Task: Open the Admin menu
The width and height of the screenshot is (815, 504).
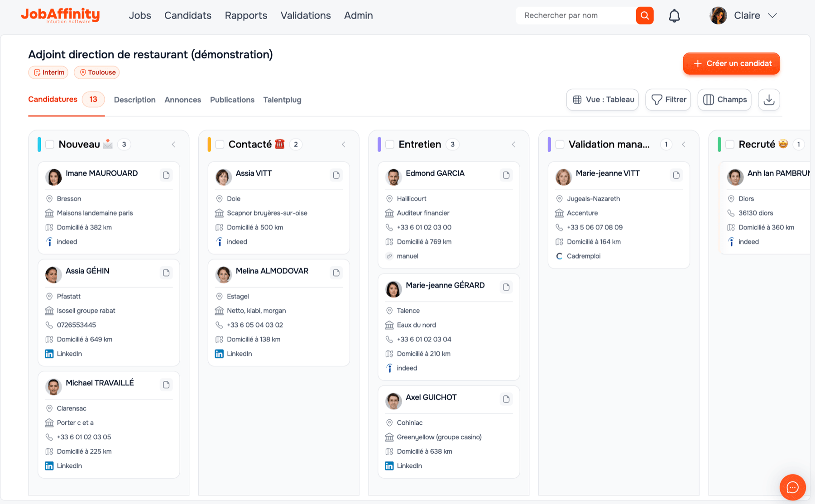Action: pyautogui.click(x=359, y=15)
